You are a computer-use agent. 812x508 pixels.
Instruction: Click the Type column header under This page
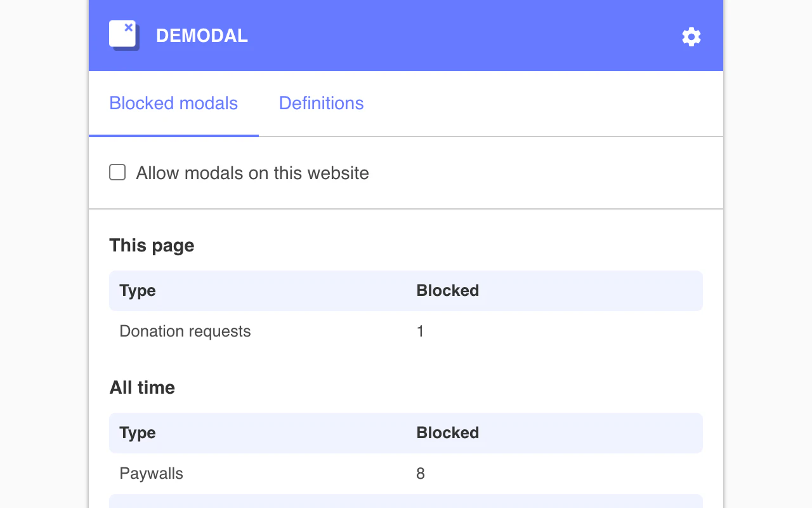(138, 290)
